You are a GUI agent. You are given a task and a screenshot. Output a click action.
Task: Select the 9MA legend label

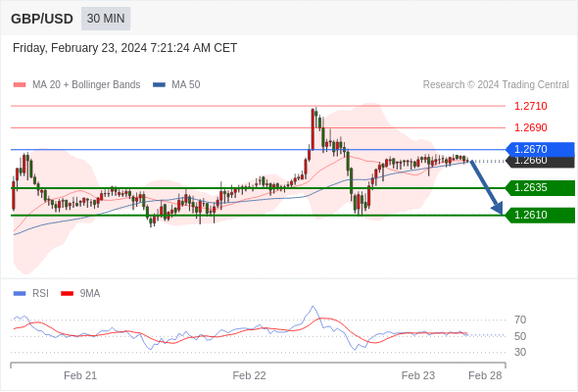(90, 294)
